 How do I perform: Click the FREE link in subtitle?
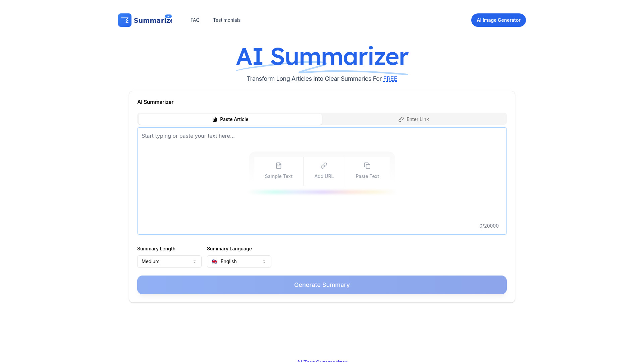390,79
